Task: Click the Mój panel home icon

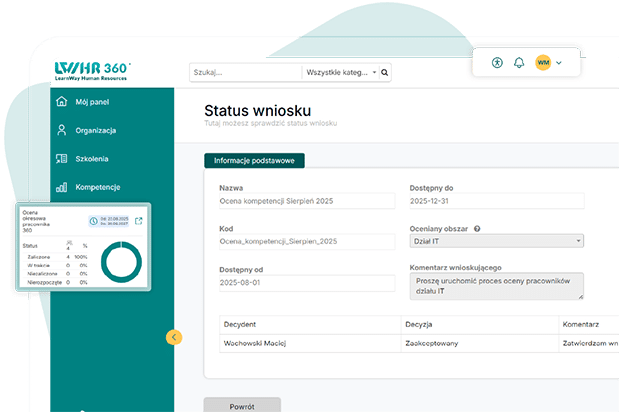Action: click(62, 101)
